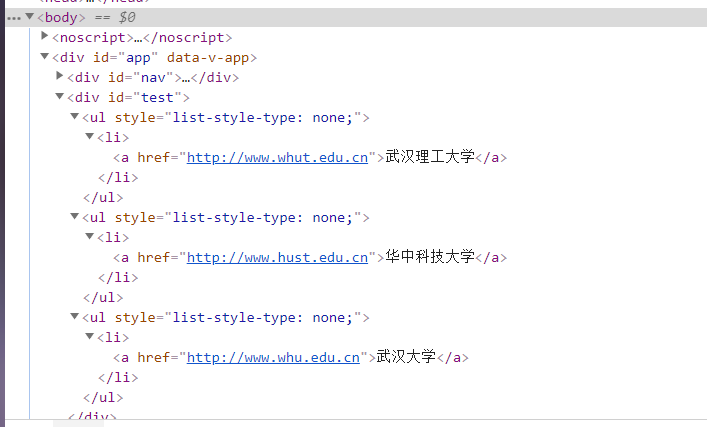Select closing </ul> after whut link
The image size is (707, 427).
pos(103,197)
